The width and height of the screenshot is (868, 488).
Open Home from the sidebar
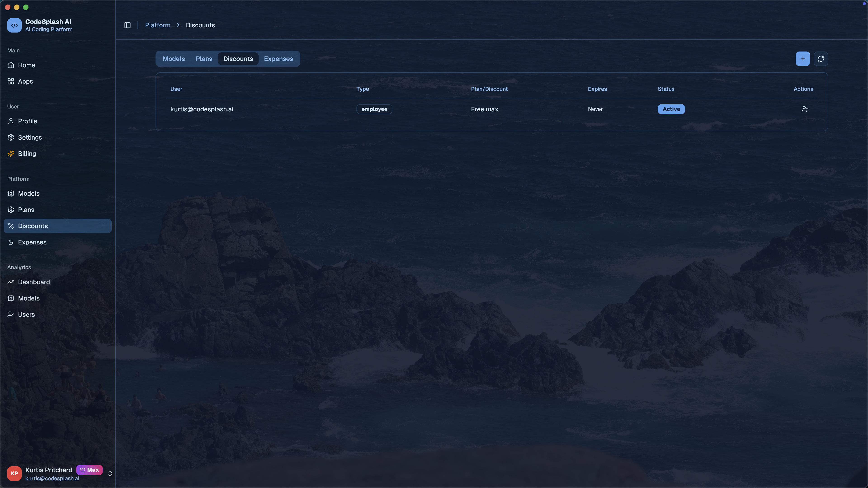click(x=26, y=65)
